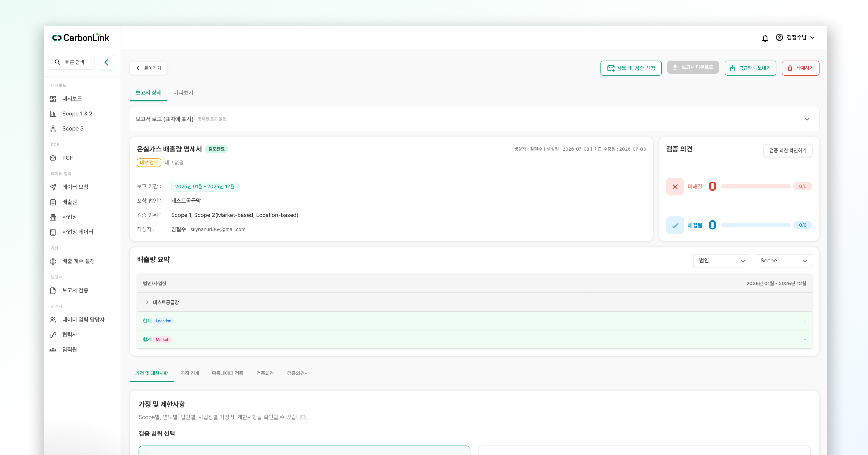Click the export icon in 공급망 내보내기
The height and width of the screenshot is (455, 868).
[733, 68]
